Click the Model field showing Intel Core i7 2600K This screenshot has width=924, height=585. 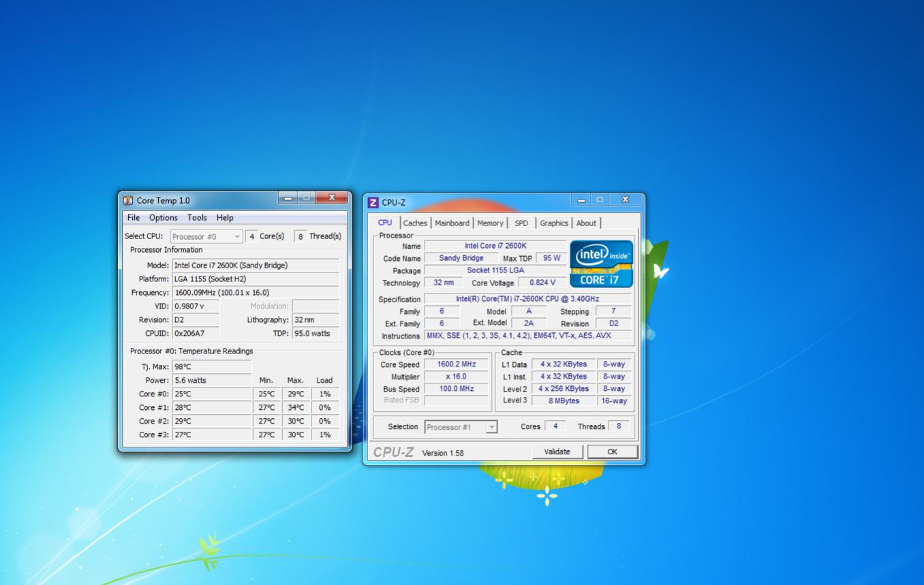click(256, 266)
